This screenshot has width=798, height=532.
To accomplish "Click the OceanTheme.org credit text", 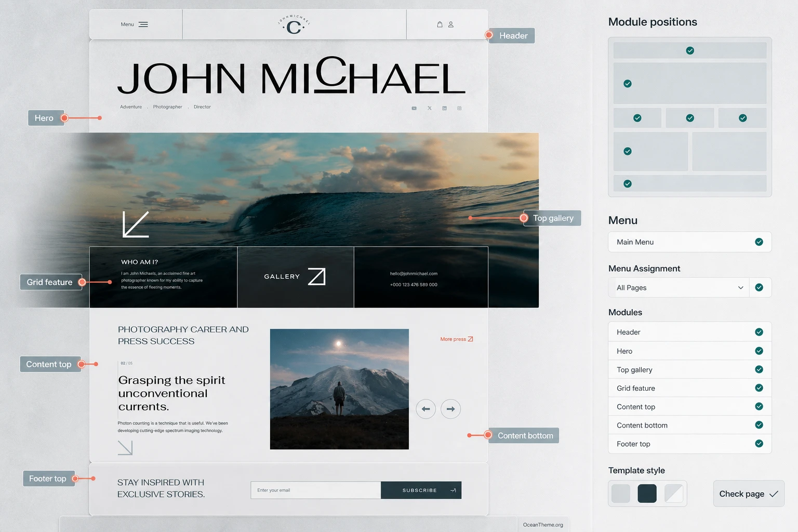I will tap(543, 525).
